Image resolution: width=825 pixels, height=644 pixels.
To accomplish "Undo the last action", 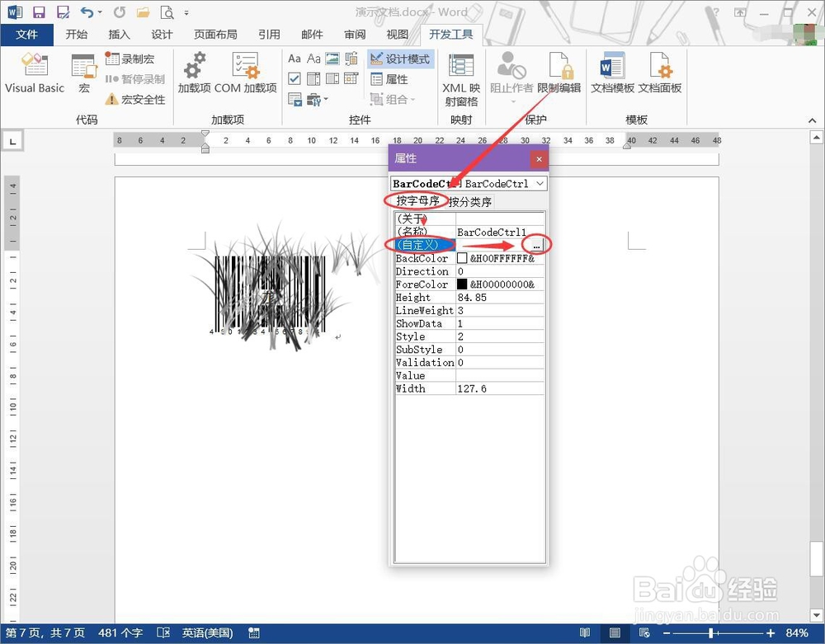I will [87, 12].
